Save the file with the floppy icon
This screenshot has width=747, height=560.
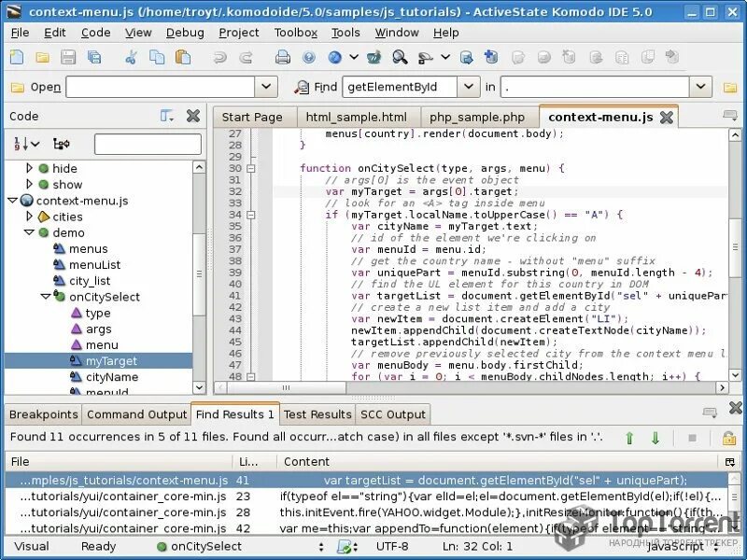point(68,58)
